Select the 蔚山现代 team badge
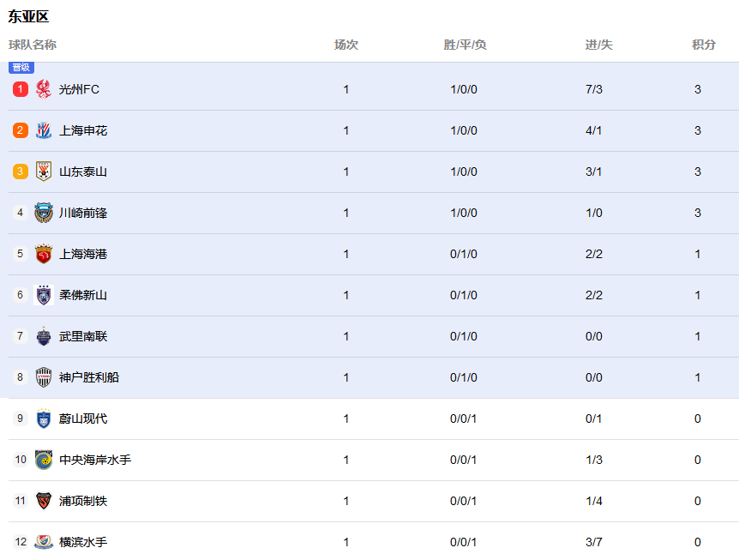The height and width of the screenshot is (560, 739). click(44, 418)
